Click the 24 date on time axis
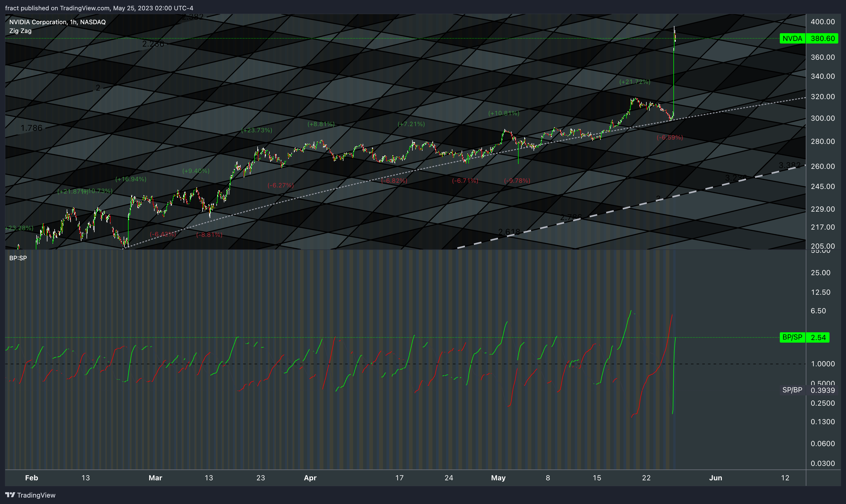The height and width of the screenshot is (504, 846). [449, 478]
